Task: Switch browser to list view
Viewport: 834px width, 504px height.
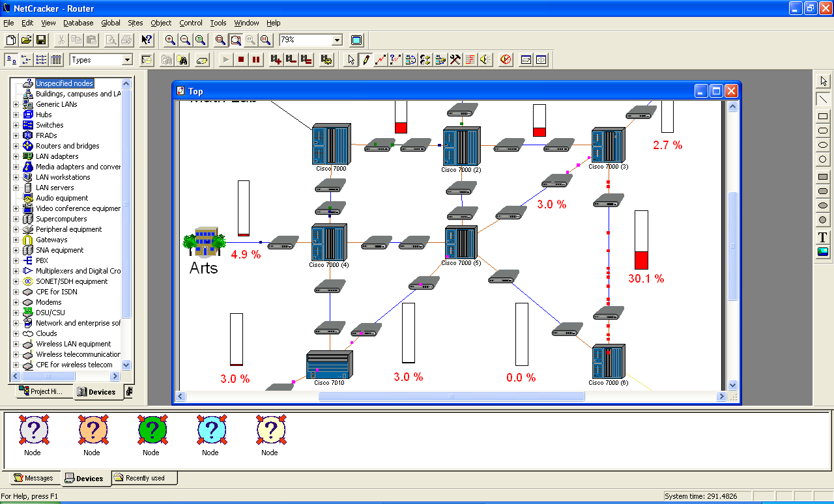Action: (41, 60)
